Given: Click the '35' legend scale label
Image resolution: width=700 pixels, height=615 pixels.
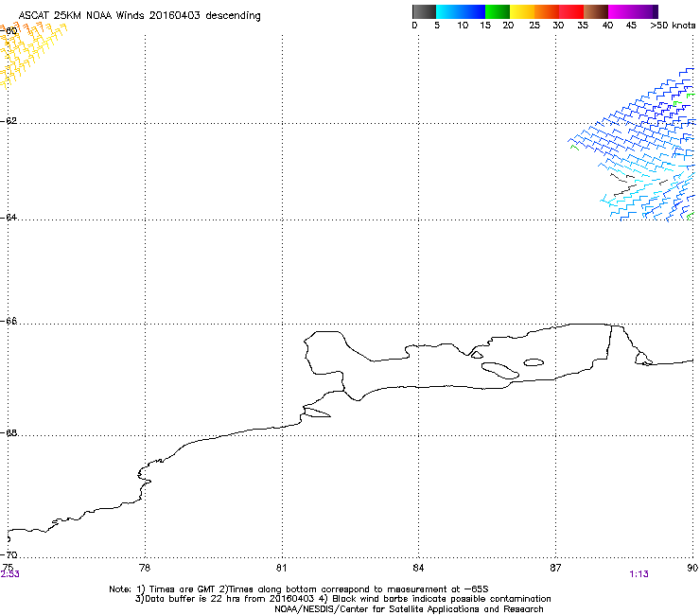Looking at the screenshot, I should (583, 26).
